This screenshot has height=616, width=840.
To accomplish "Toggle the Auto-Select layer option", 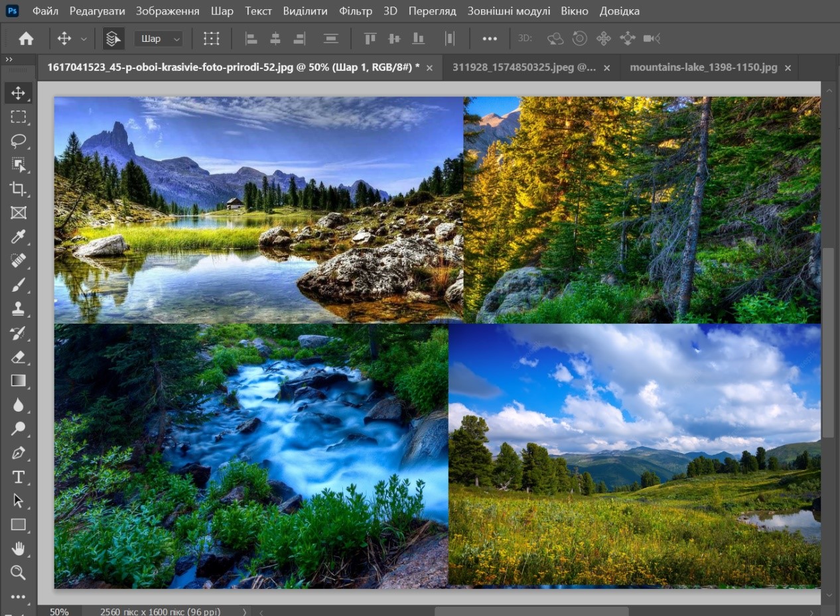I will pos(113,38).
